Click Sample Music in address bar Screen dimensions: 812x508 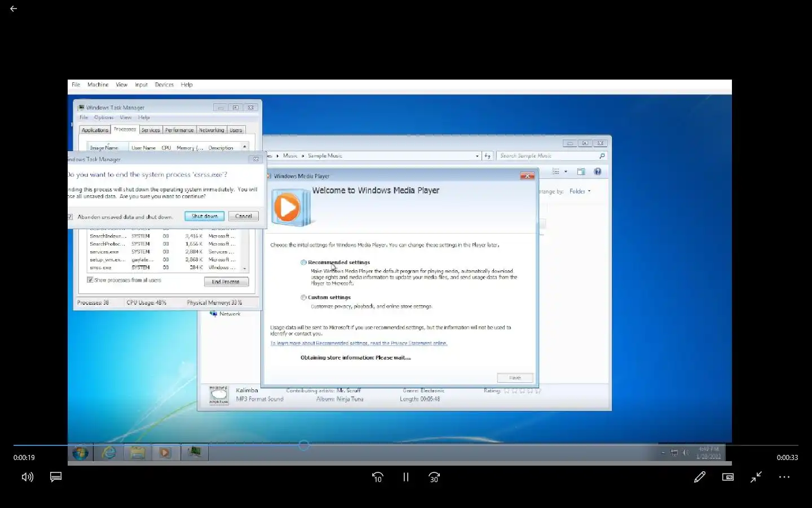click(325, 156)
